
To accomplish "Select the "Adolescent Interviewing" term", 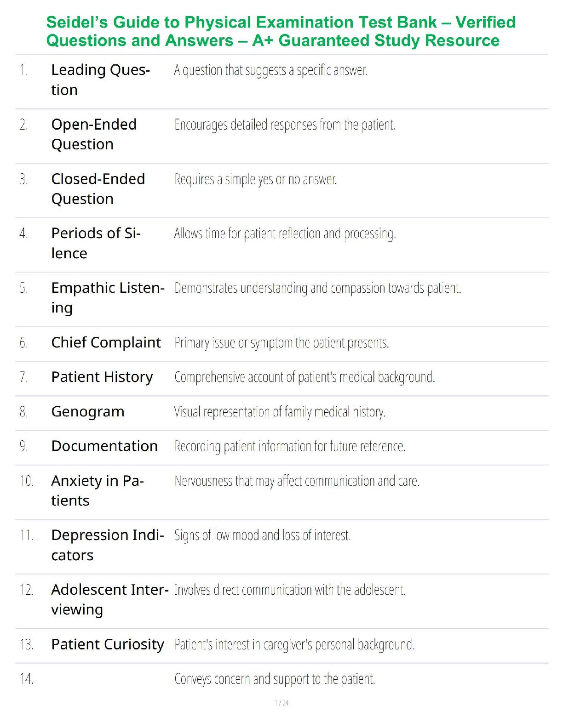I will click(x=109, y=599).
